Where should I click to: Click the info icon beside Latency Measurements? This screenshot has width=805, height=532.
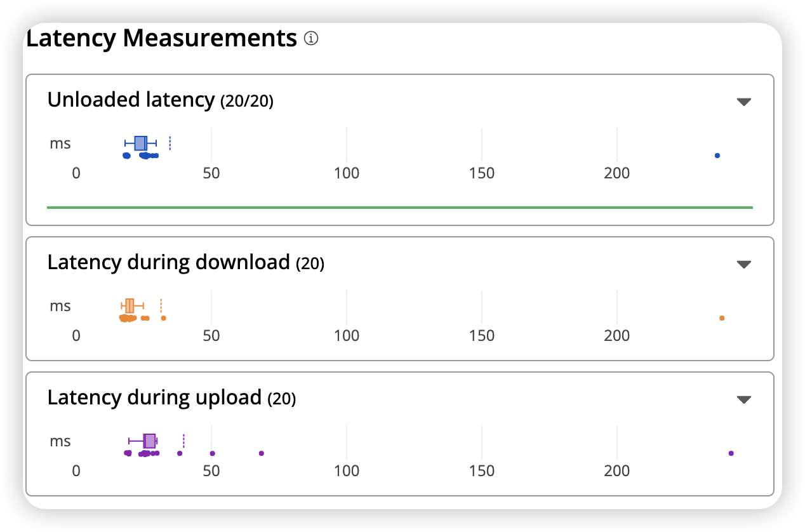tap(311, 39)
